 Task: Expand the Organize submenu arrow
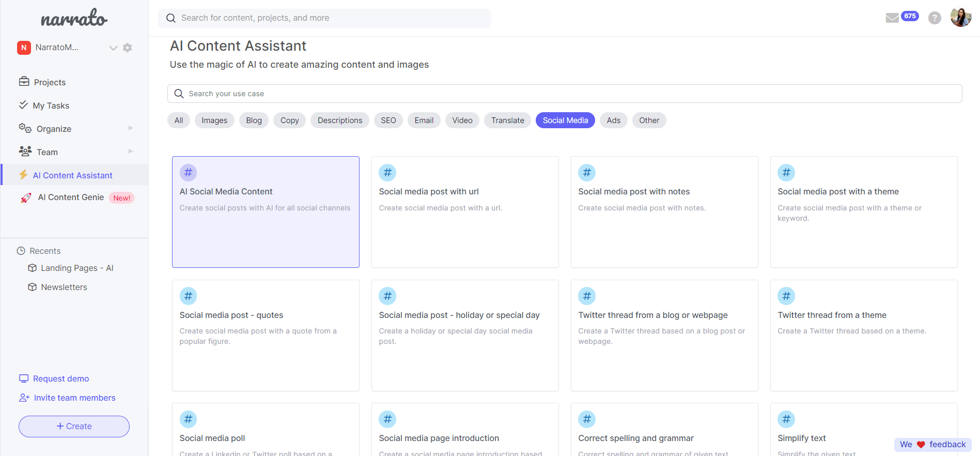point(131,128)
